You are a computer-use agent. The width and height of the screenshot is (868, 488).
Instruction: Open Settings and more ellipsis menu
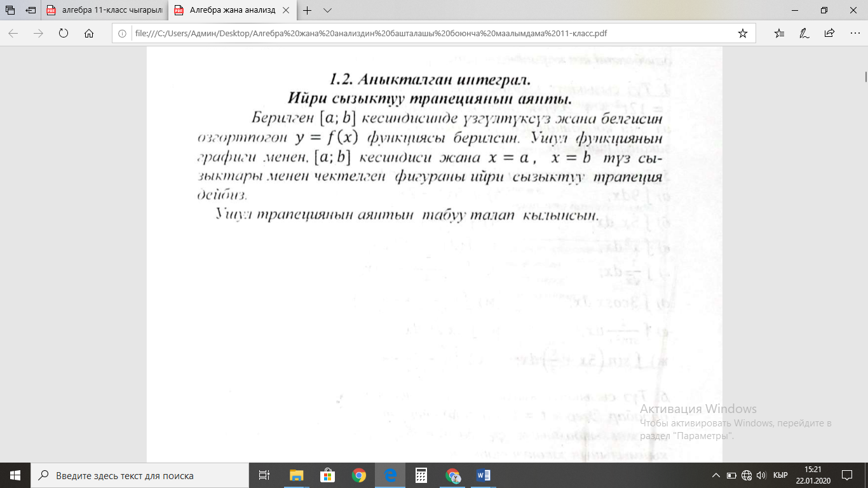tap(853, 33)
